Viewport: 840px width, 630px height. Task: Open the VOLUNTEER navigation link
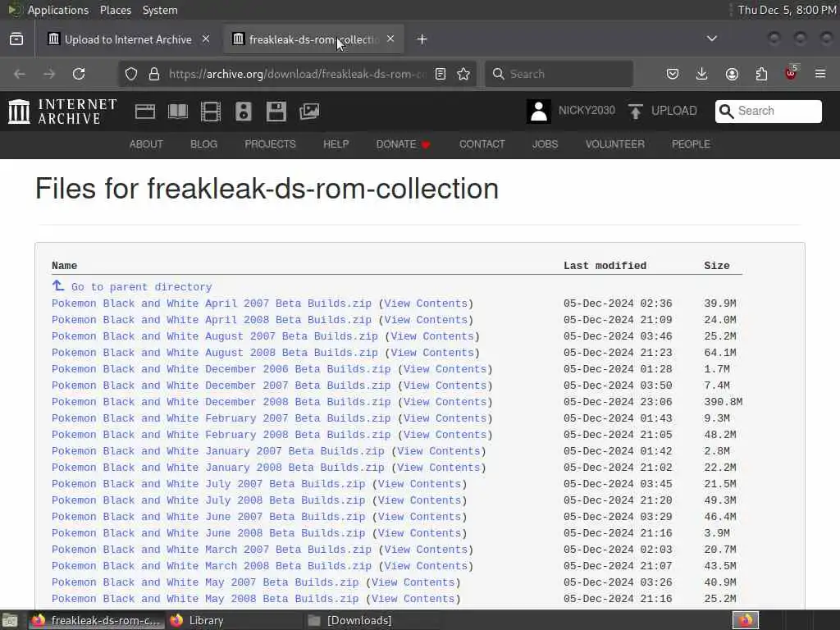click(x=615, y=144)
